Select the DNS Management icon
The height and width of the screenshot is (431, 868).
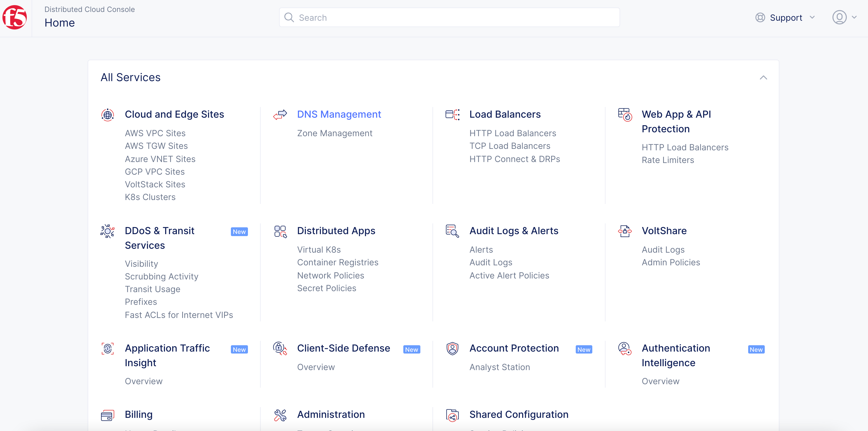280,115
